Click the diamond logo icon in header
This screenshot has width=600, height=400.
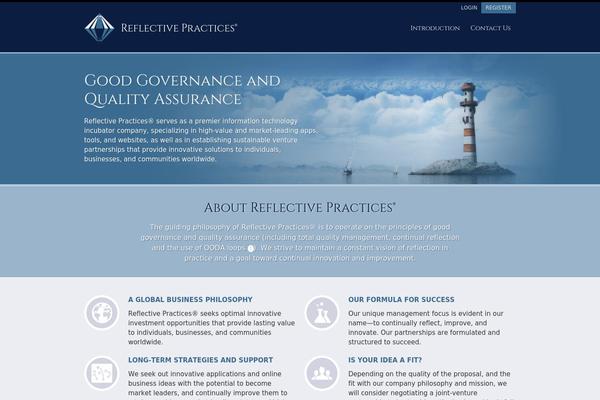99,28
